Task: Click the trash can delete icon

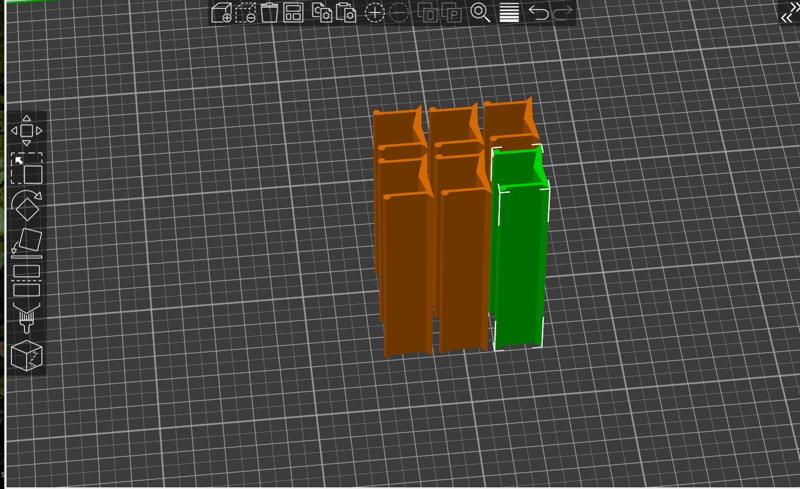Action: [x=269, y=13]
